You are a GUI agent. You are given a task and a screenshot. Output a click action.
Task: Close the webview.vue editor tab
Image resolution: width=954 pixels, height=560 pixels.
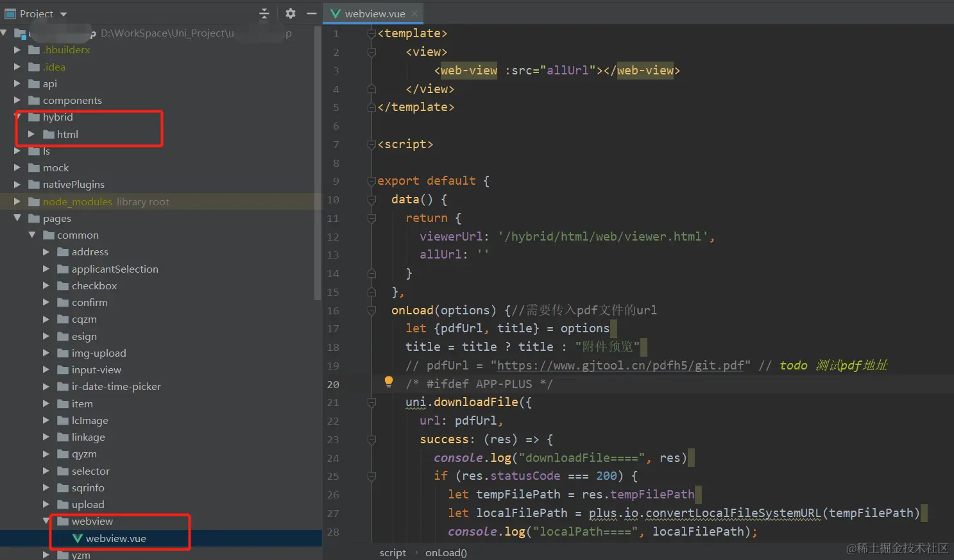tap(415, 13)
